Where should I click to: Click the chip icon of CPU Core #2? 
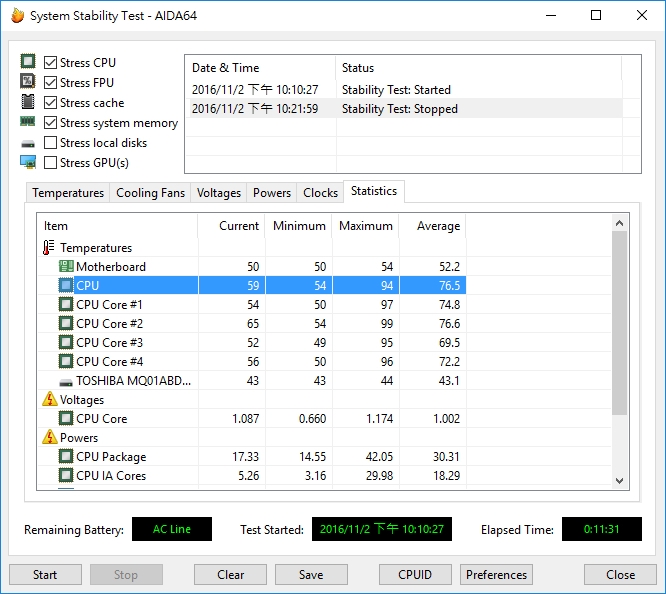[66, 323]
